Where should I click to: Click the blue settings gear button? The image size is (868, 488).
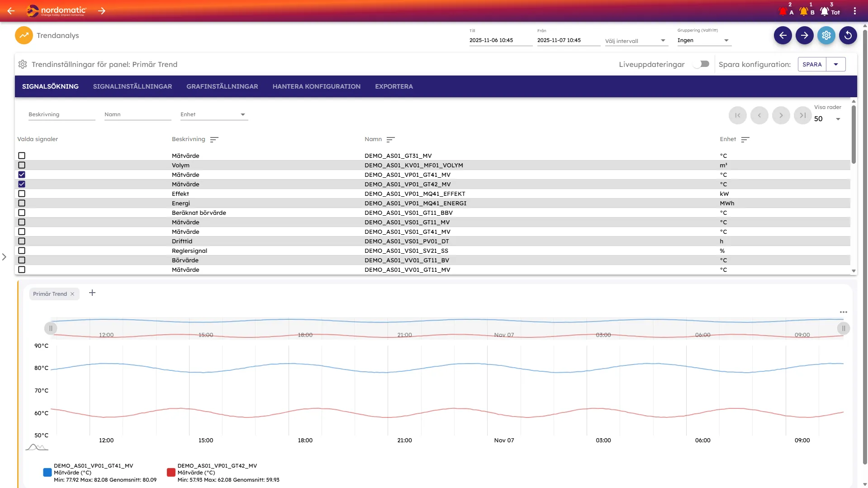[x=826, y=35]
